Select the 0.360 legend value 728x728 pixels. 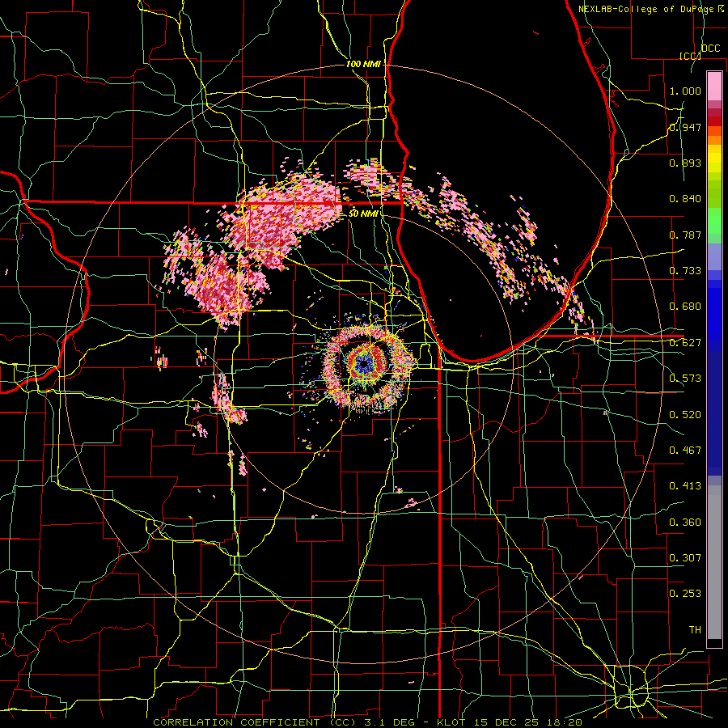coord(685,523)
